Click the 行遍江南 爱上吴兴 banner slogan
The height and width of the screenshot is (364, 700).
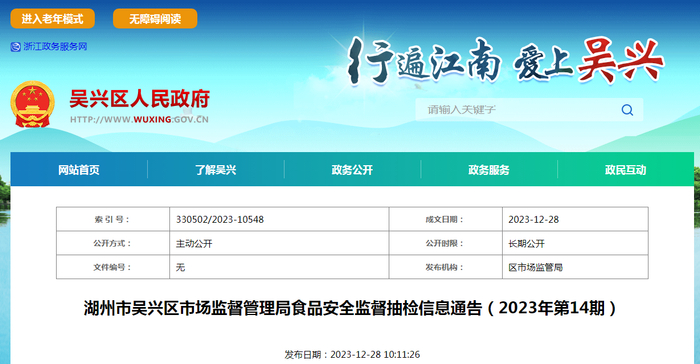(506, 61)
